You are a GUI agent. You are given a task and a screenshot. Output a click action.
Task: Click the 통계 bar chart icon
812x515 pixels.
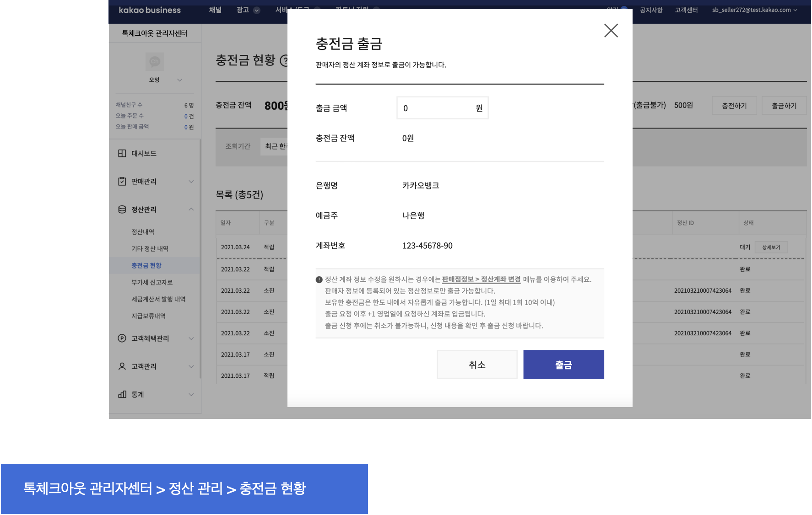click(x=122, y=394)
